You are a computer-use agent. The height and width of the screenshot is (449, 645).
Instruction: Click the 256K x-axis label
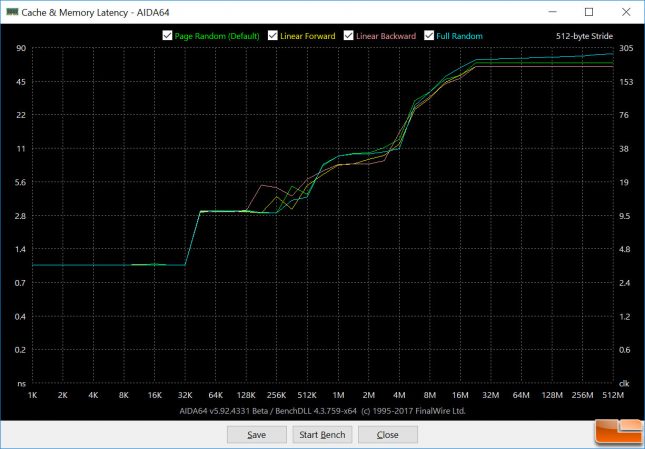(x=276, y=395)
